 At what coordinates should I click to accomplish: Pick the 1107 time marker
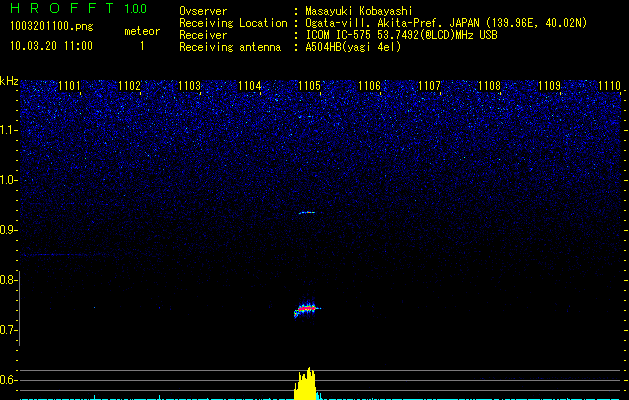tap(429, 86)
